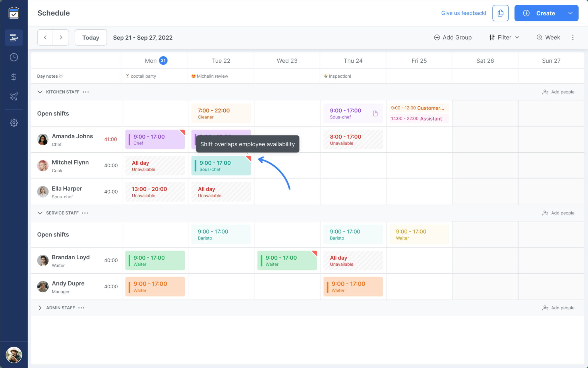Click the magnifier/Week view icon
The image size is (588, 368).
coord(538,37)
